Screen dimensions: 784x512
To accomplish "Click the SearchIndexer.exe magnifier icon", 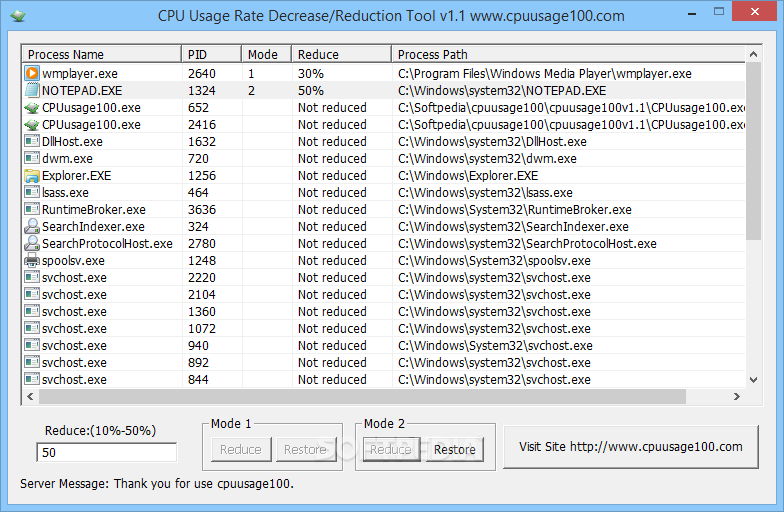I will coord(32,226).
